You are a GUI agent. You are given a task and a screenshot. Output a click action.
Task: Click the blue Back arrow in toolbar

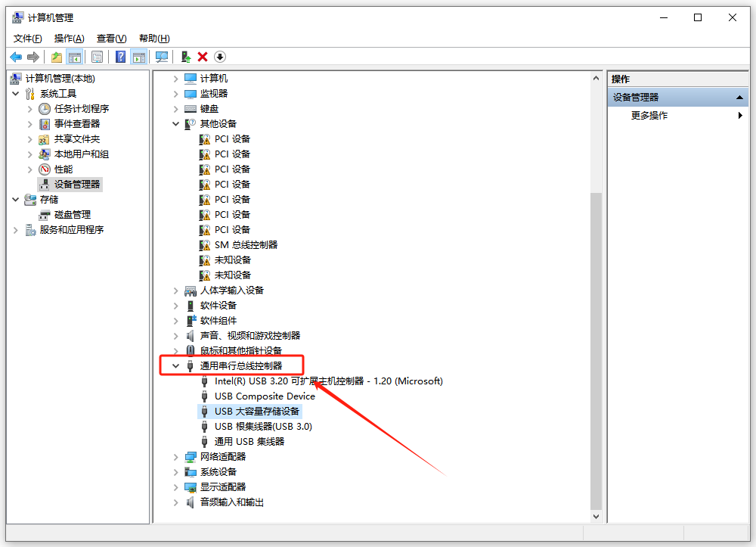click(15, 57)
